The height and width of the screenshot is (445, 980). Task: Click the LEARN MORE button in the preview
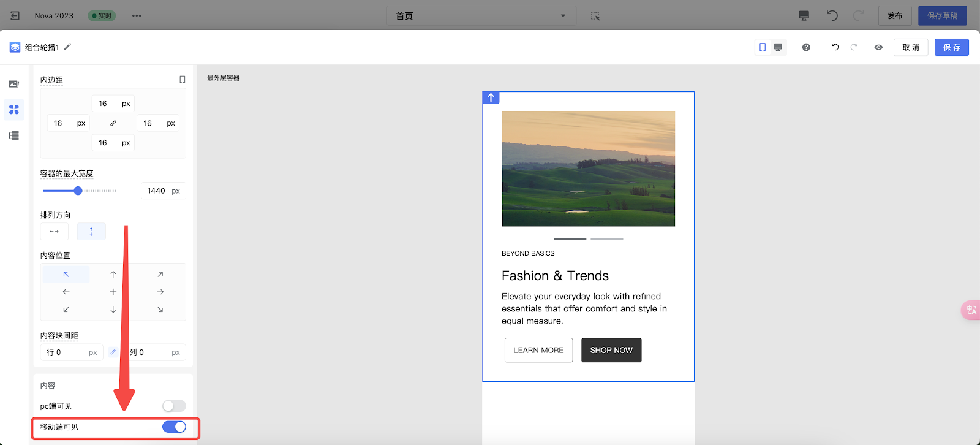pos(538,350)
